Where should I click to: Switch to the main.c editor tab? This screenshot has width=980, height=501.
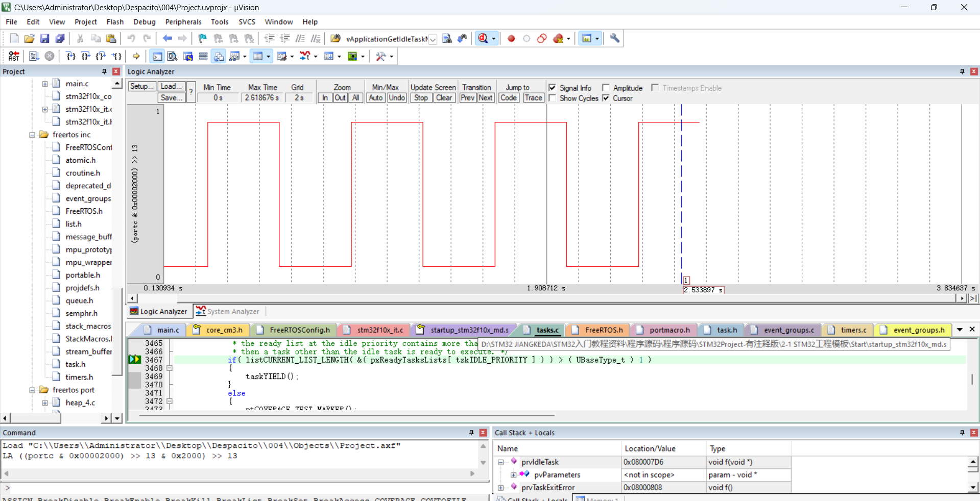pyautogui.click(x=162, y=330)
